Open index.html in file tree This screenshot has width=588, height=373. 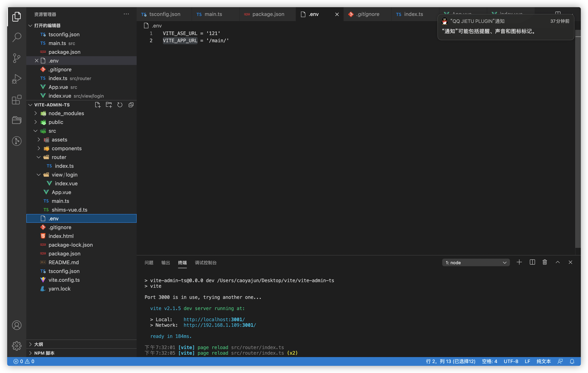[x=81, y=236]
